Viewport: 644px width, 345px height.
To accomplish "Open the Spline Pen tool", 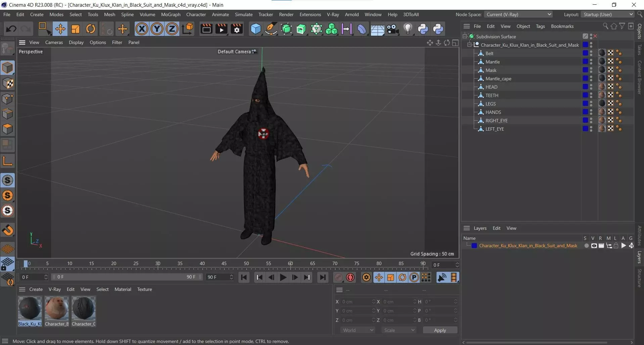I will [x=271, y=29].
